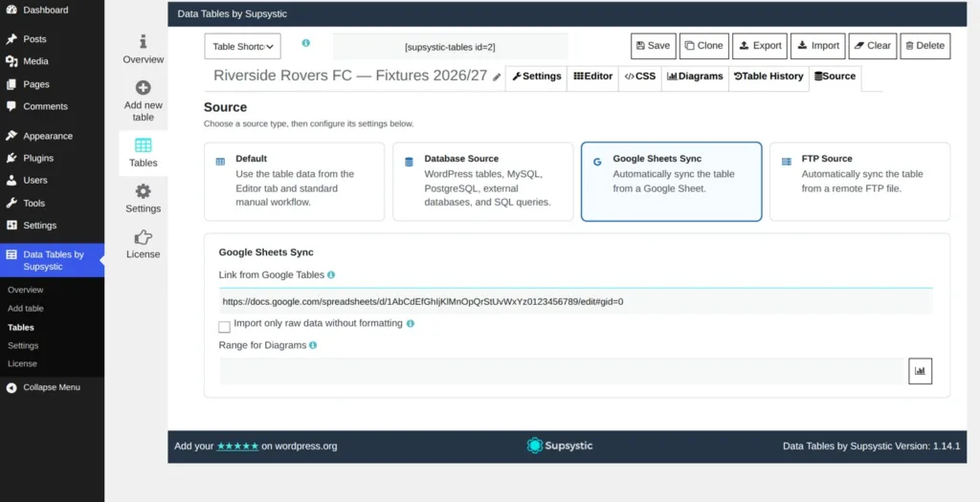
Task: Click the Riverside Rovers FC table title
Action: tap(350, 76)
